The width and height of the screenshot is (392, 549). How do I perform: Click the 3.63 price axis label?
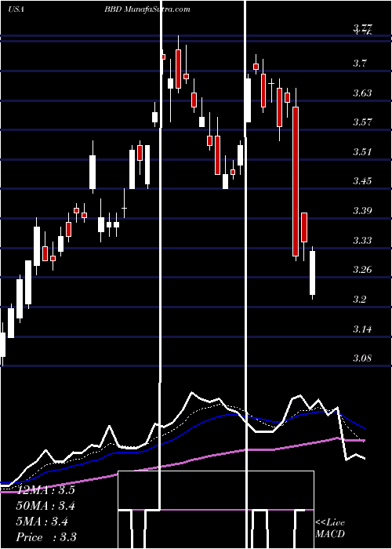click(x=362, y=93)
